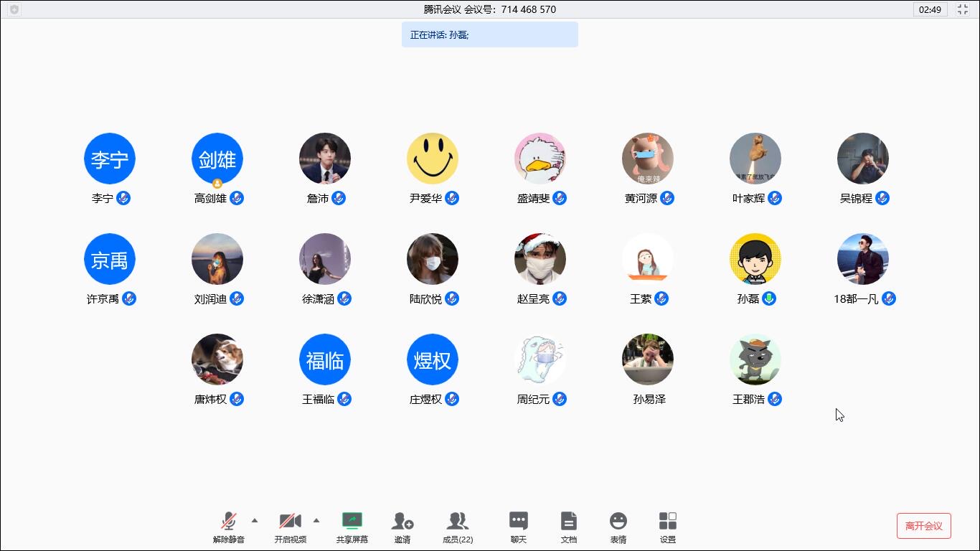Expand video options arrow beside camera
The height and width of the screenshot is (551, 980).
point(316,520)
